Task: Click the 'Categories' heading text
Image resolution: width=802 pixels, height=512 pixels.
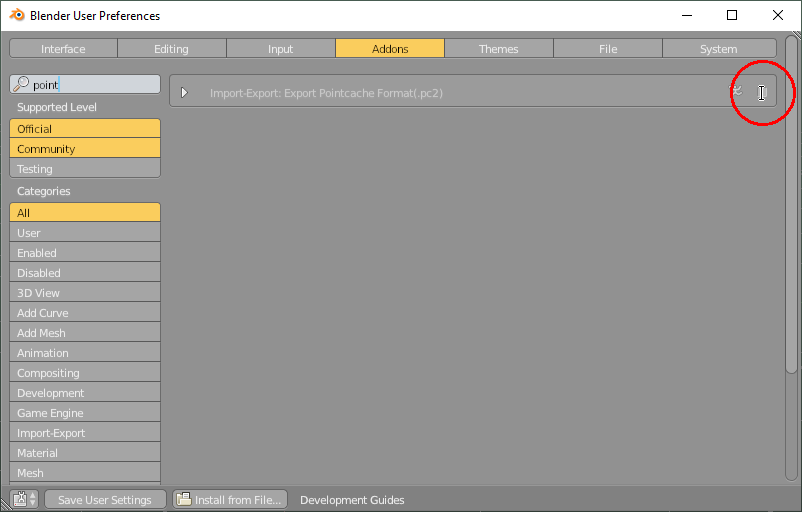Action: tap(43, 191)
